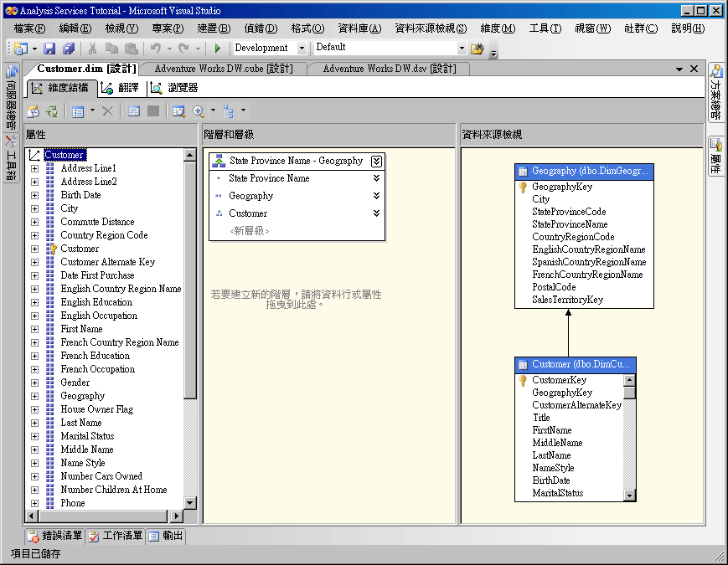Click the <新層級> new level placeholder
The width and height of the screenshot is (728, 565).
(250, 231)
